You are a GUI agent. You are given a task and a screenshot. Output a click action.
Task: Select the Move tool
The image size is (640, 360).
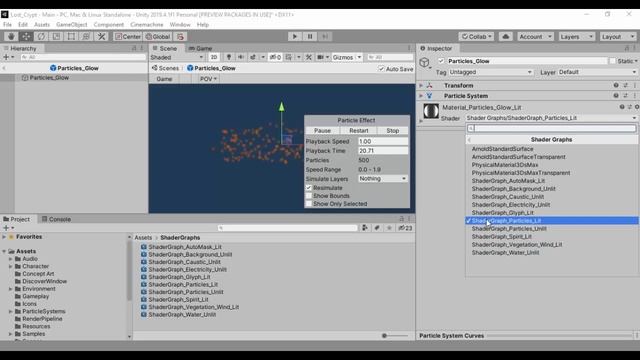pos(26,36)
